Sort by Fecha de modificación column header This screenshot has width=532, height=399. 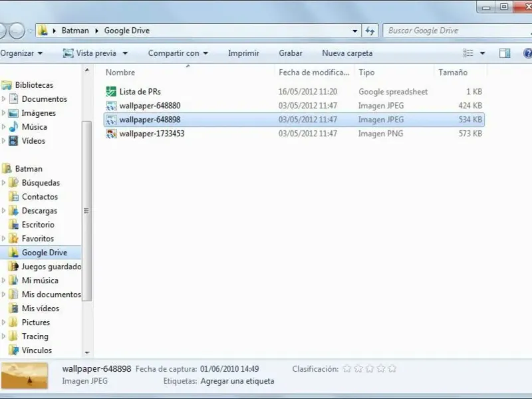[x=314, y=72]
